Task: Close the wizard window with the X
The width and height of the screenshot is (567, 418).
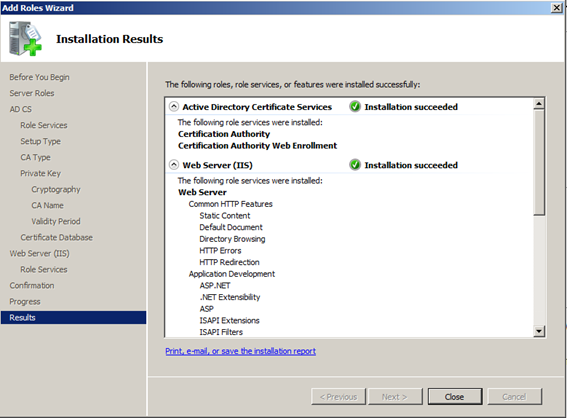Action: (x=557, y=8)
